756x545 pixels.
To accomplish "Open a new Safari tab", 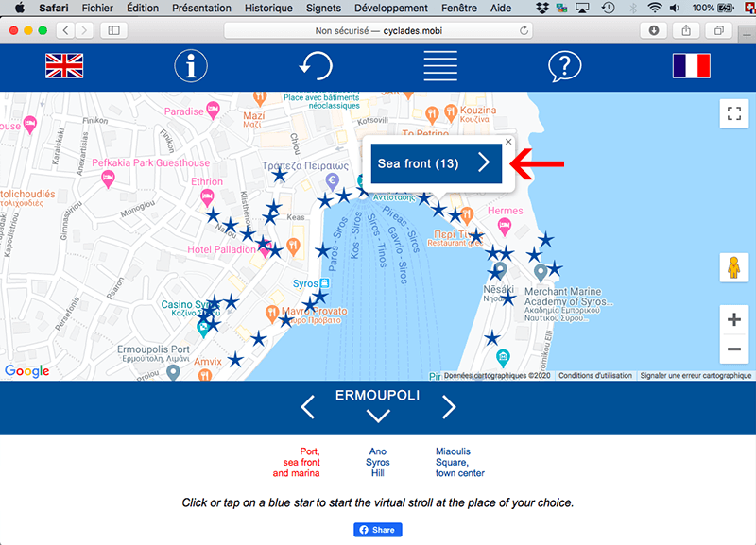I will click(747, 35).
